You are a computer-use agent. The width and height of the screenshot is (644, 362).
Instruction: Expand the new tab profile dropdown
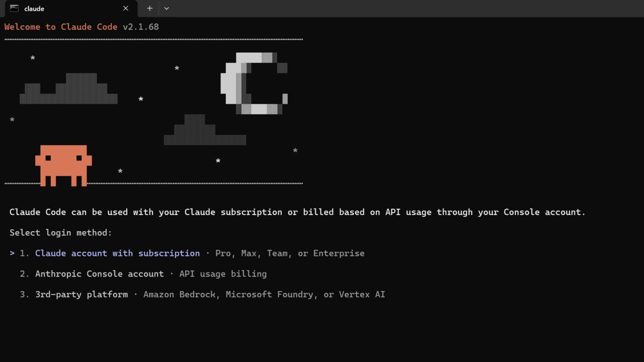pos(166,8)
